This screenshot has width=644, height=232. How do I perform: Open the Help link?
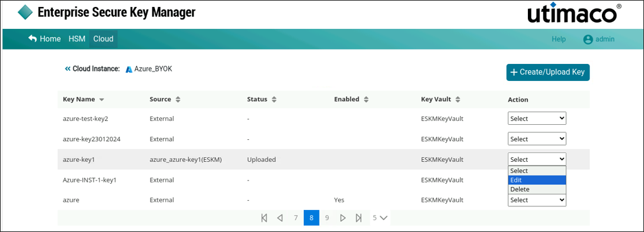tap(559, 40)
